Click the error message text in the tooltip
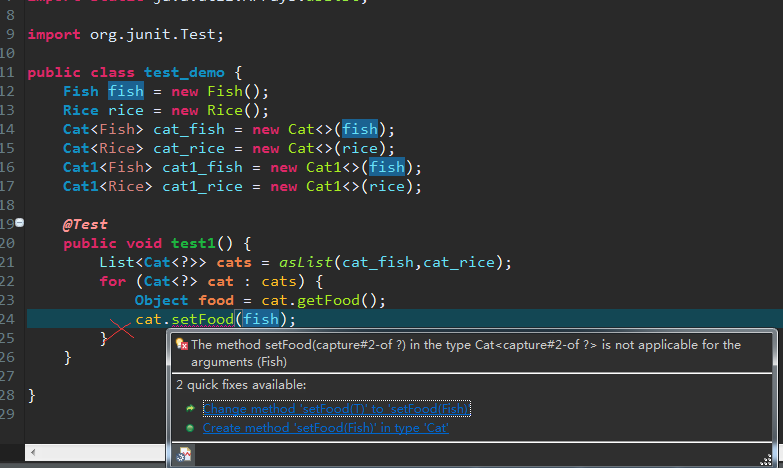Viewport: 783px width, 468px height. pyautogui.click(x=465, y=353)
